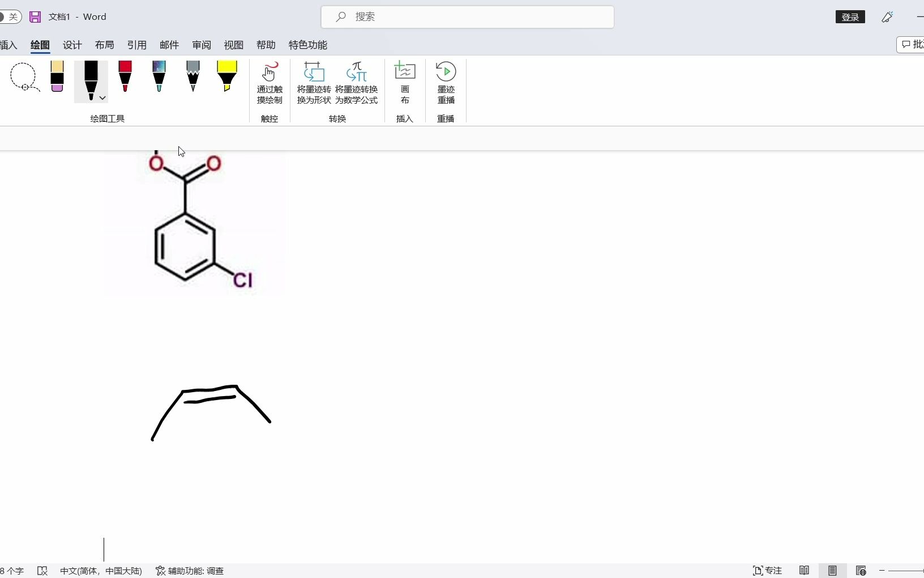The width and height of the screenshot is (924, 578).
Task: Open the 审阅 (Review) tab
Action: click(202, 45)
